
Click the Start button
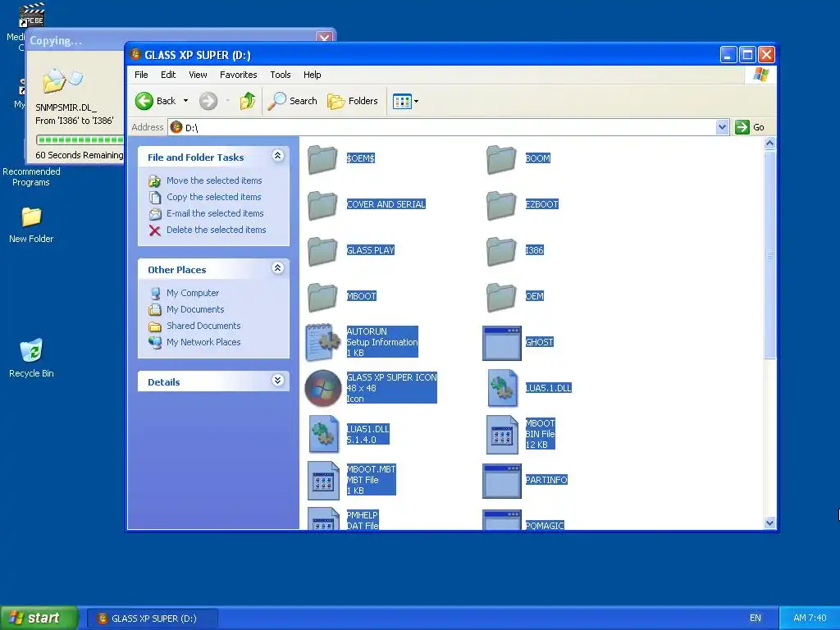tap(39, 618)
